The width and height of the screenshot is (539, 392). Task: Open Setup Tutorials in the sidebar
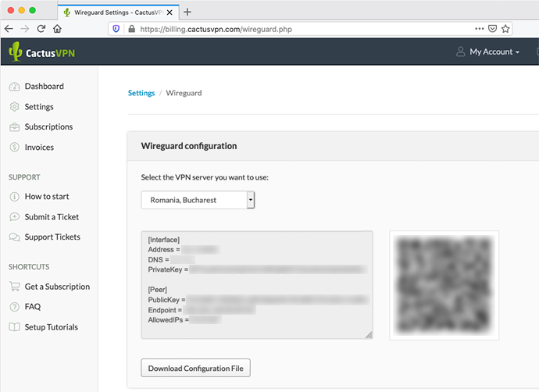[x=52, y=327]
